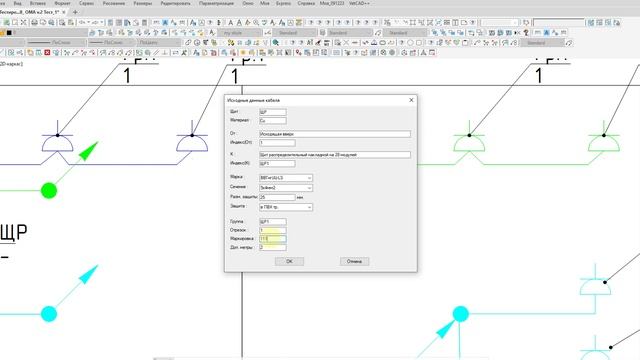Screen dimensions: 640x360
Task: Click the square shape icon in the third toolbar row
Action: (419, 42)
